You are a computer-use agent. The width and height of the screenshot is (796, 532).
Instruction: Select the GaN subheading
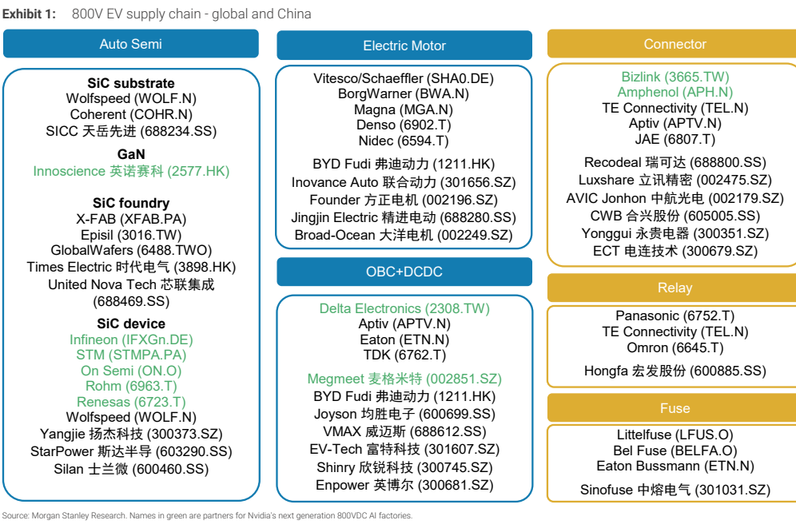pos(131,154)
